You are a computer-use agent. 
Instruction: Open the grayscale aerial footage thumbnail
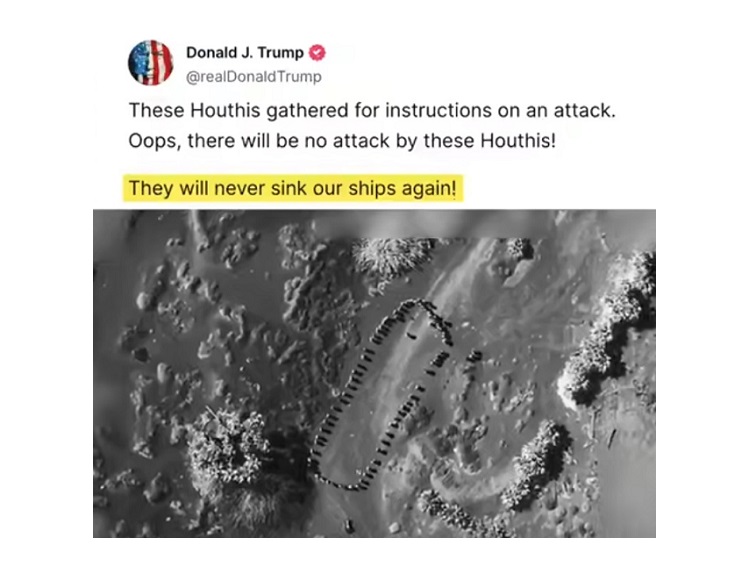click(x=374, y=373)
